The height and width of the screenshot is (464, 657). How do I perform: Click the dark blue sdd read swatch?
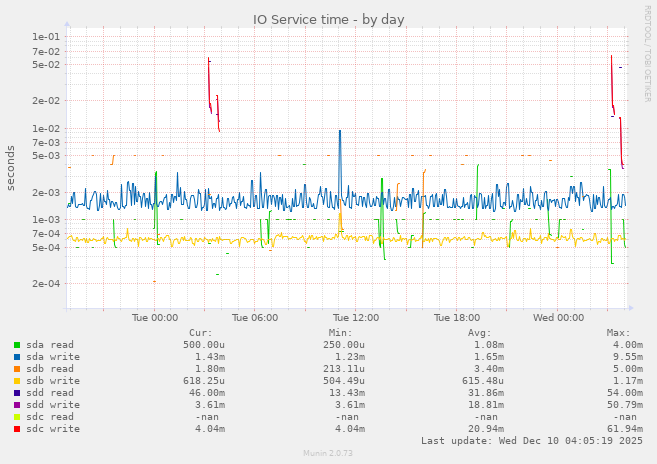tap(17, 393)
